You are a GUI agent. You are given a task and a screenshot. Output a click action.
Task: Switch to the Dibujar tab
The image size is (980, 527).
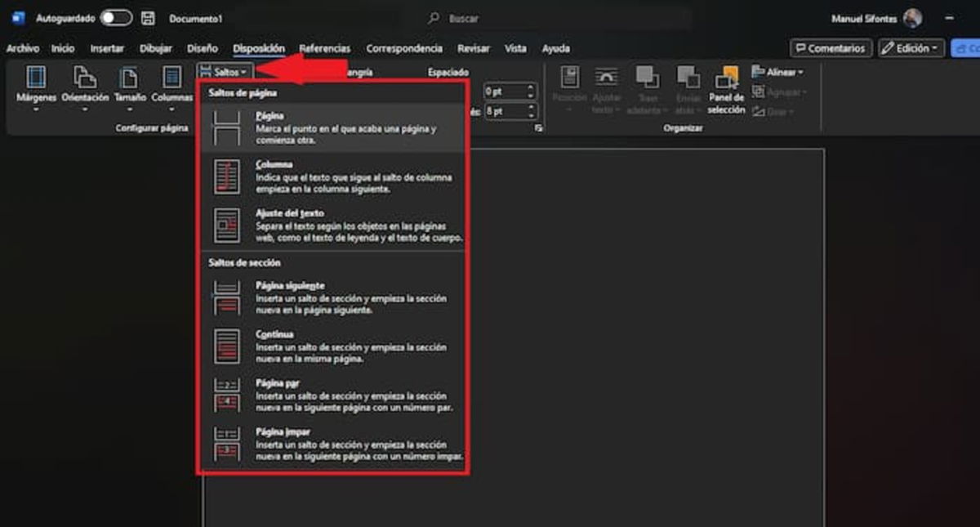coord(156,48)
